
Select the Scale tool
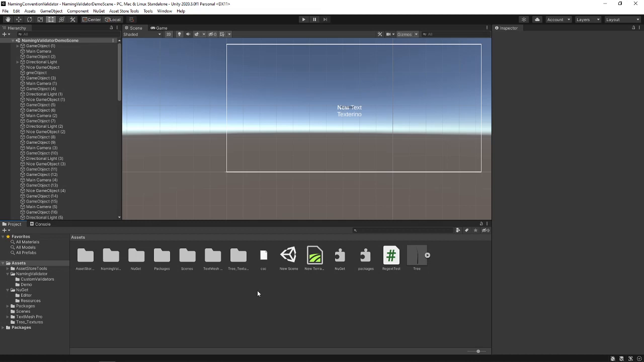point(40,20)
